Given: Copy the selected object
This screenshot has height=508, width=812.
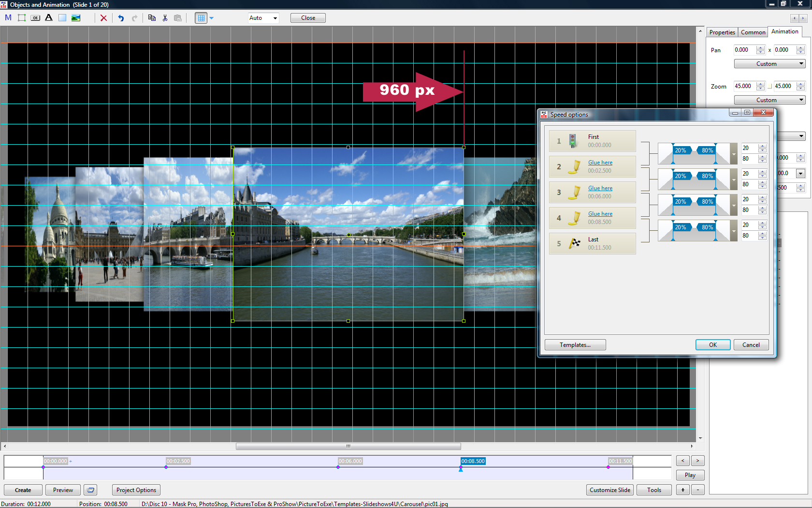Looking at the screenshot, I should 152,18.
